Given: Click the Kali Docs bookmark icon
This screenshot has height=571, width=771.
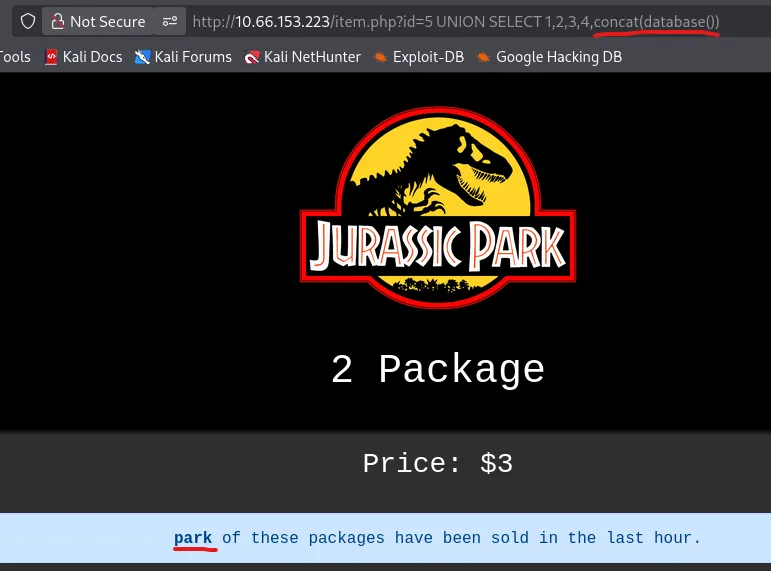Looking at the screenshot, I should click(51, 57).
